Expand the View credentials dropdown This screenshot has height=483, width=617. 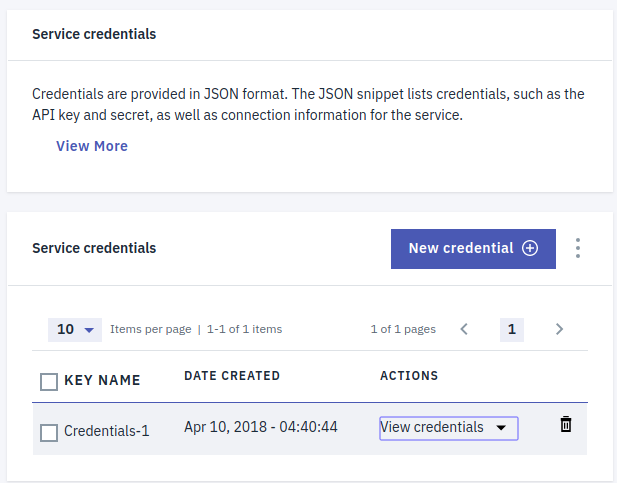(x=449, y=428)
